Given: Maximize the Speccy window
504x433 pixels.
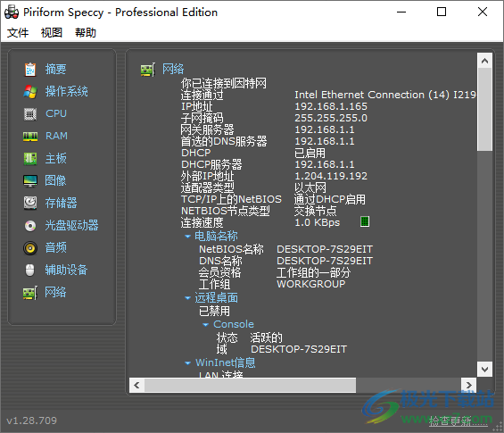Looking at the screenshot, I should [x=442, y=12].
